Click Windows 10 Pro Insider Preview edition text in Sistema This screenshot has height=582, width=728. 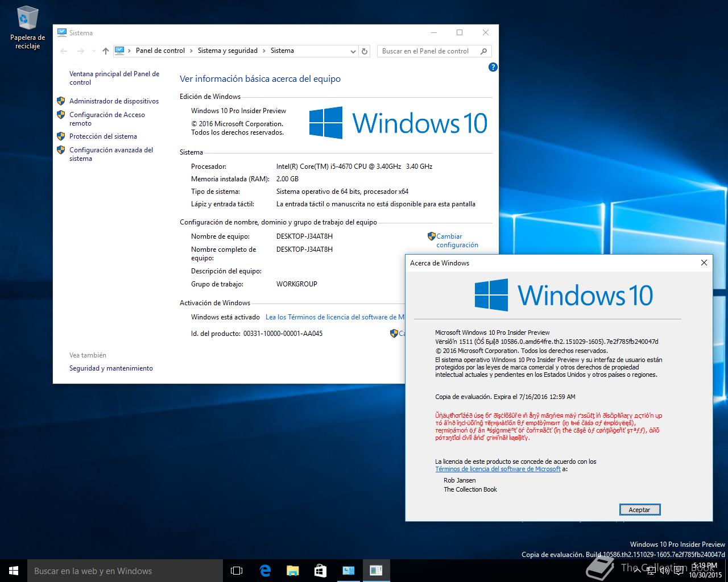pos(238,111)
